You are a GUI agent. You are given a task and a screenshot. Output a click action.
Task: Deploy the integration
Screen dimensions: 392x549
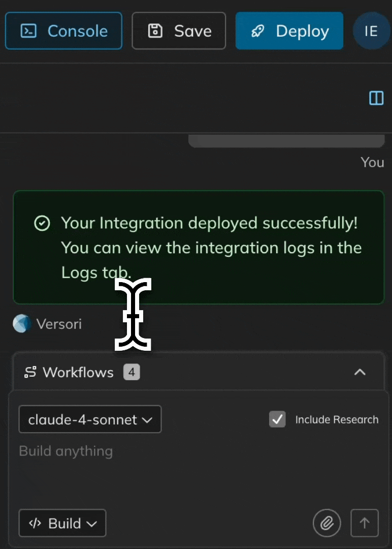coord(289,31)
